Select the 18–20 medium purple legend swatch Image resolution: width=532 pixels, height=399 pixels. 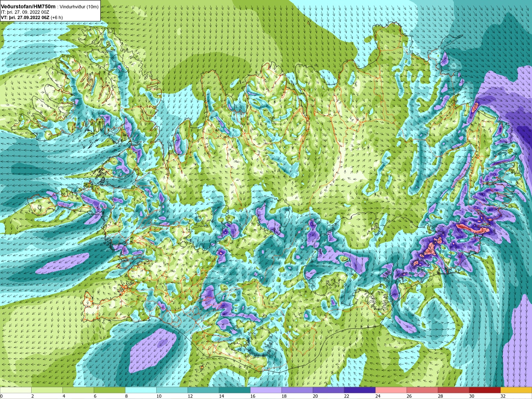click(297, 390)
